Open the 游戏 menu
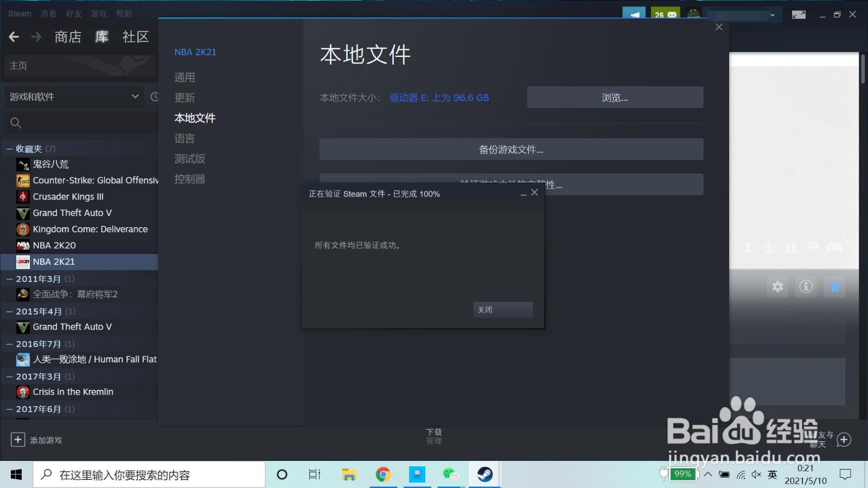This screenshot has width=868, height=488. coord(99,14)
